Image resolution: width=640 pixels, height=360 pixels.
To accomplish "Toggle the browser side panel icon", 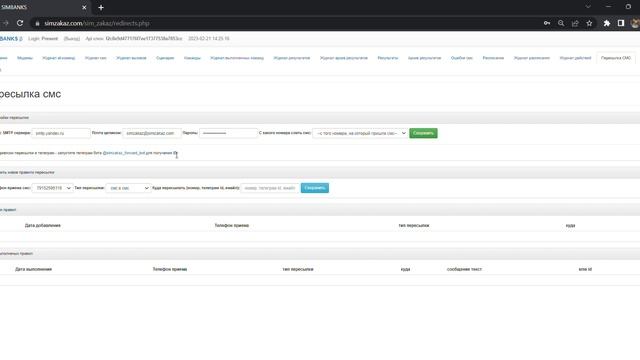I will (621, 23).
